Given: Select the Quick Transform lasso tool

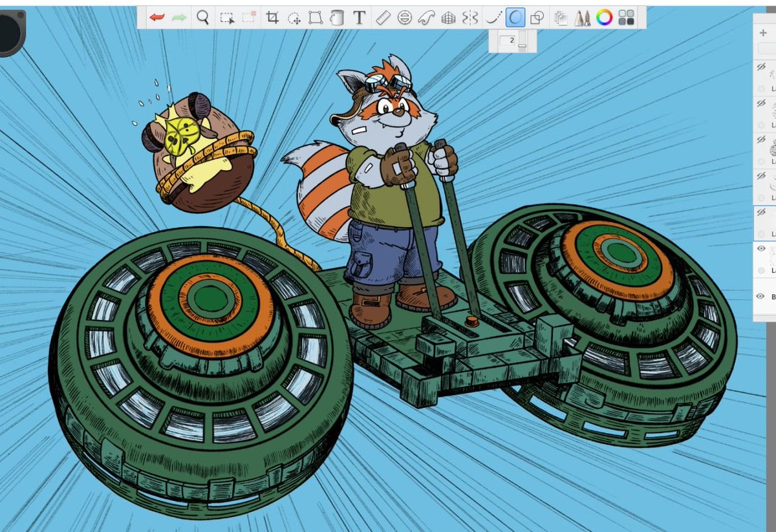Looking at the screenshot, I should tap(294, 18).
